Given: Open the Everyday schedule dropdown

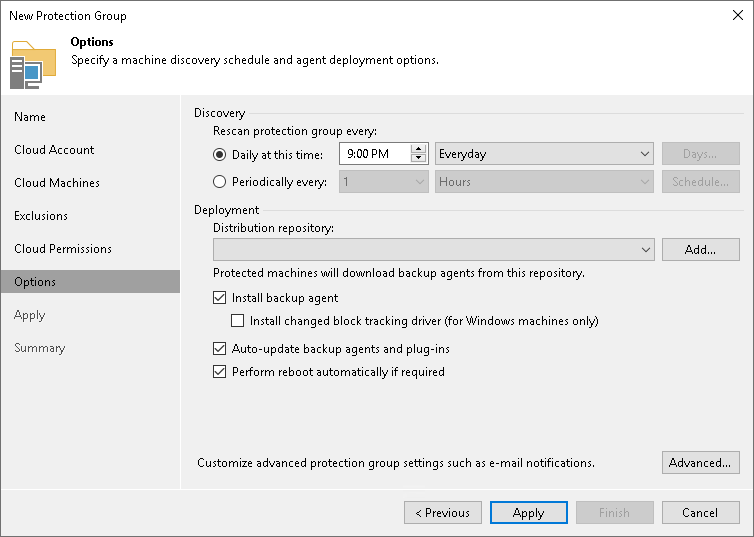Looking at the screenshot, I should pyautogui.click(x=544, y=154).
